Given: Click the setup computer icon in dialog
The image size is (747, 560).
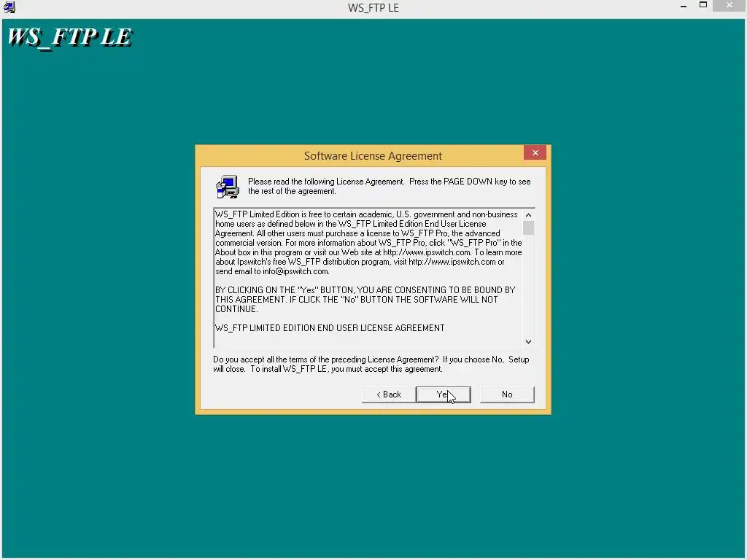Looking at the screenshot, I should (228, 187).
